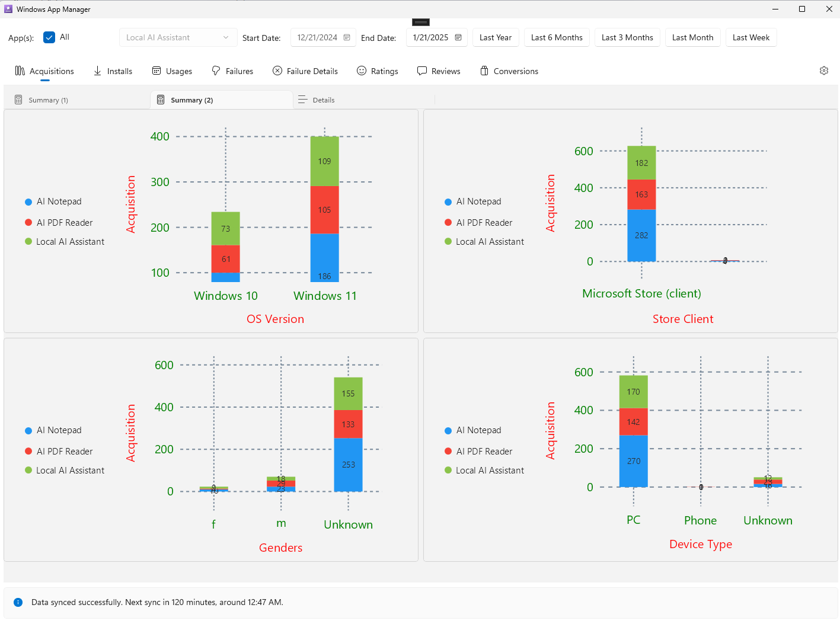Open the Reviews tab
Screen dimensions: 840x624
439,71
